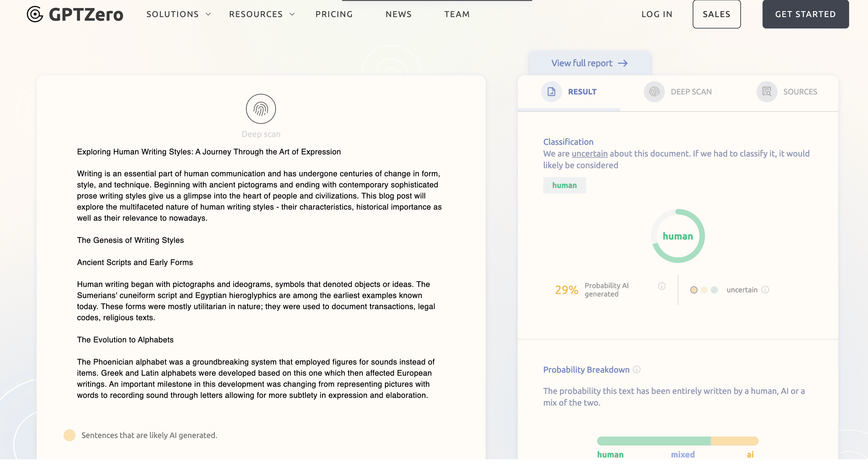
Task: Switch to the Deep Scan tab
Action: click(691, 91)
